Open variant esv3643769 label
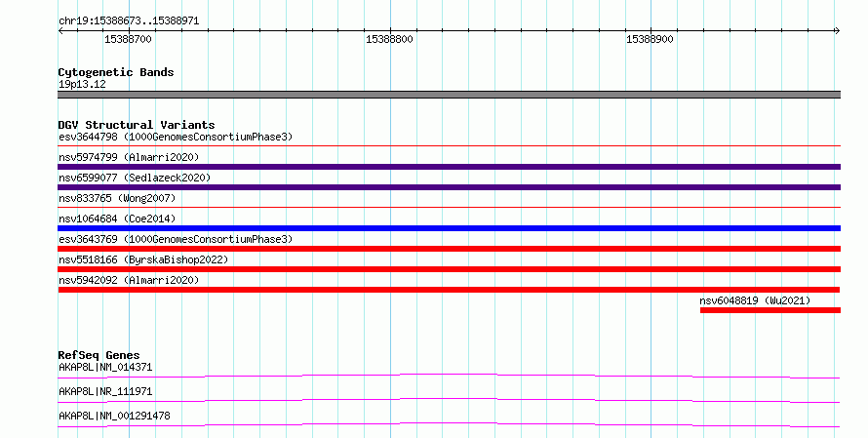The height and width of the screenshot is (438, 868). [176, 239]
